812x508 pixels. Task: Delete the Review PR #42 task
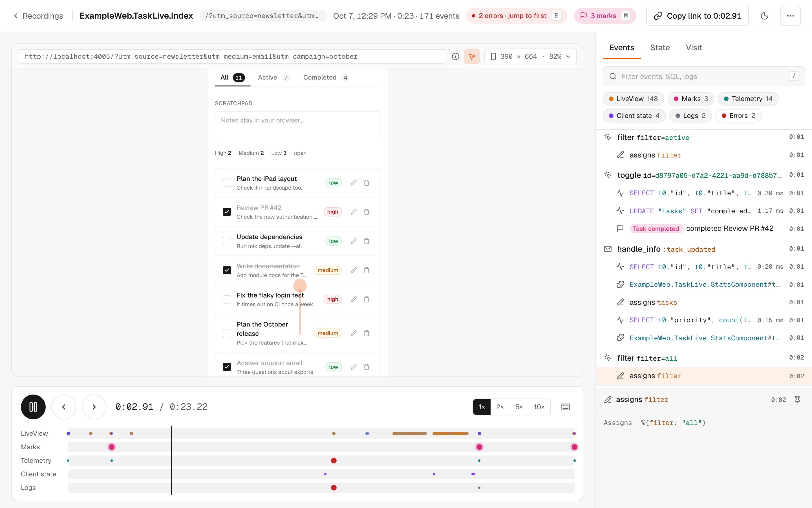pyautogui.click(x=367, y=212)
